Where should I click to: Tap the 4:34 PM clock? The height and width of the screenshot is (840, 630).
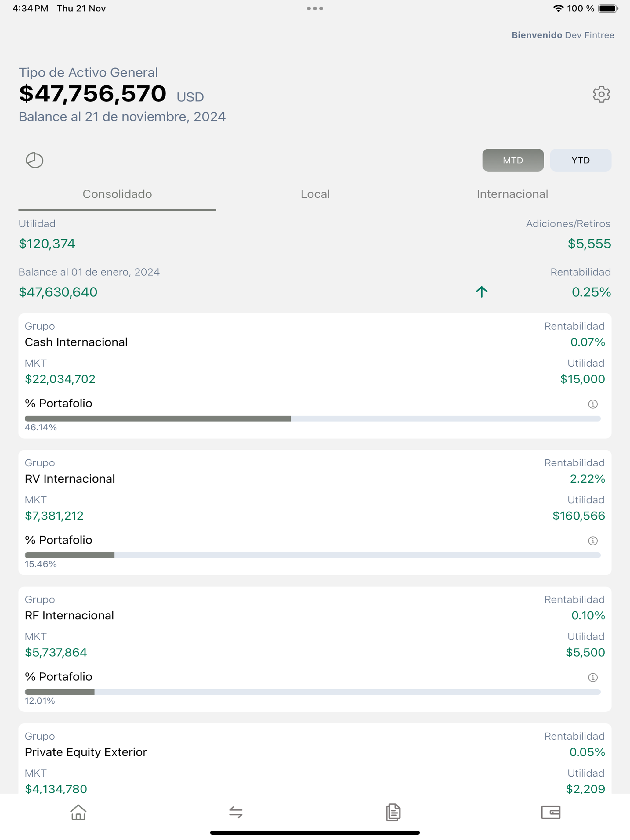point(31,8)
